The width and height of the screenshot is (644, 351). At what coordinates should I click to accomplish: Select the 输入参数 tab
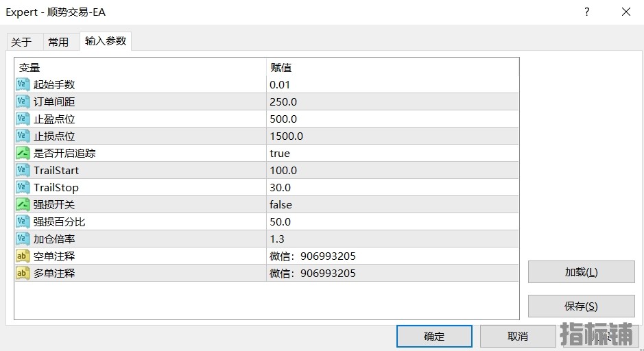(106, 41)
